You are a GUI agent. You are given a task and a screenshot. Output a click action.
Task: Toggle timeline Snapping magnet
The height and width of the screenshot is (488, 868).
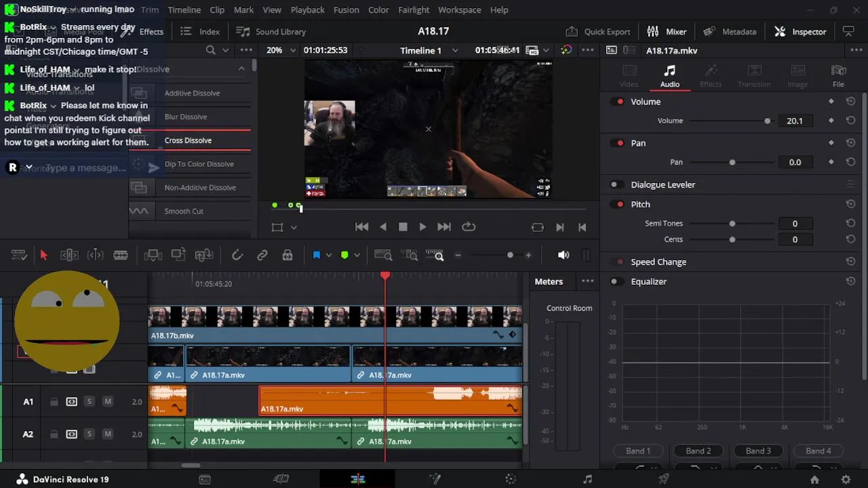coord(237,255)
